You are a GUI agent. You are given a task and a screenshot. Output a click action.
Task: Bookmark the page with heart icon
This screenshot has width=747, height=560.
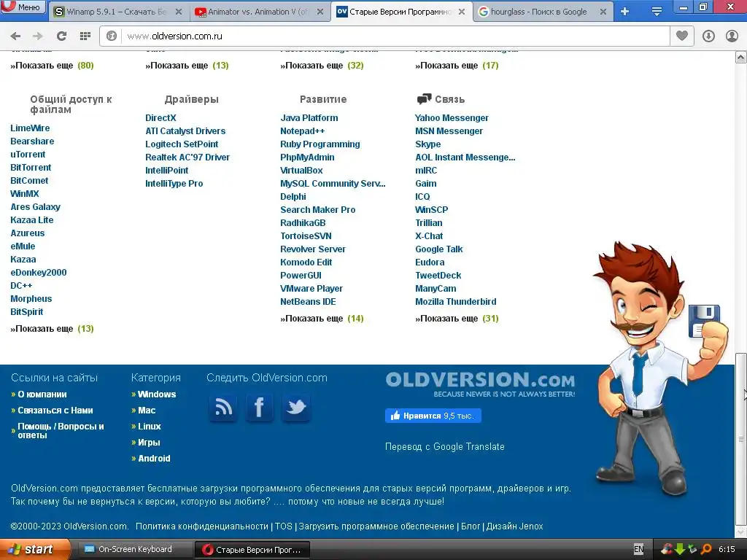(682, 36)
